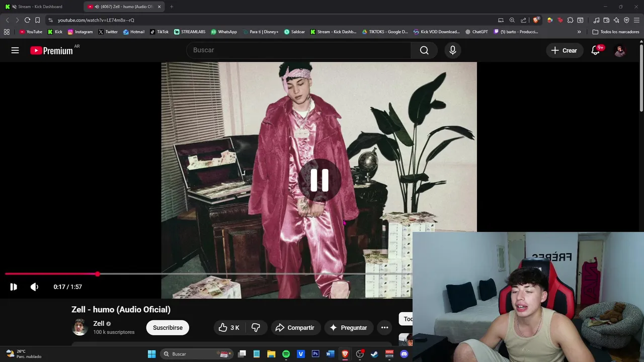Open the TikTok bookmark
Image resolution: width=644 pixels, height=362 pixels.
pyautogui.click(x=159, y=32)
